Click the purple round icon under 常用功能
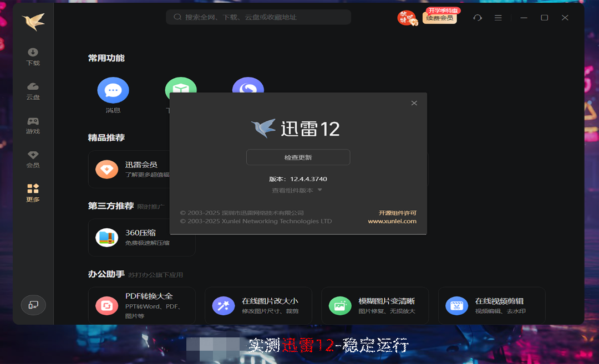599x364 pixels. [x=248, y=85]
